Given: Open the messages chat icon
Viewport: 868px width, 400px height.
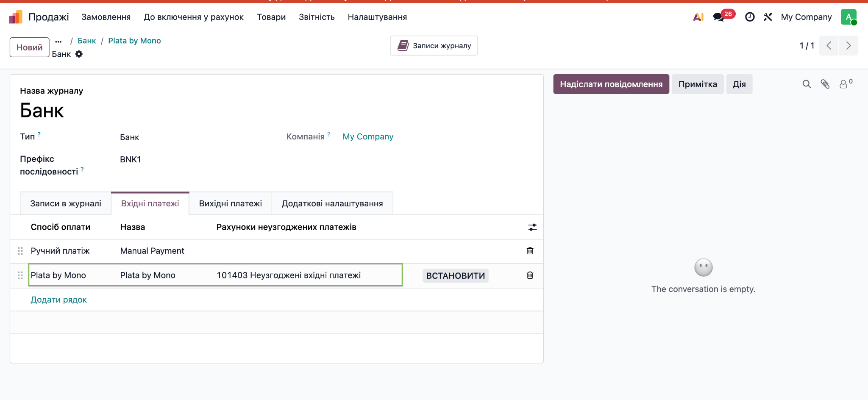Looking at the screenshot, I should (718, 17).
